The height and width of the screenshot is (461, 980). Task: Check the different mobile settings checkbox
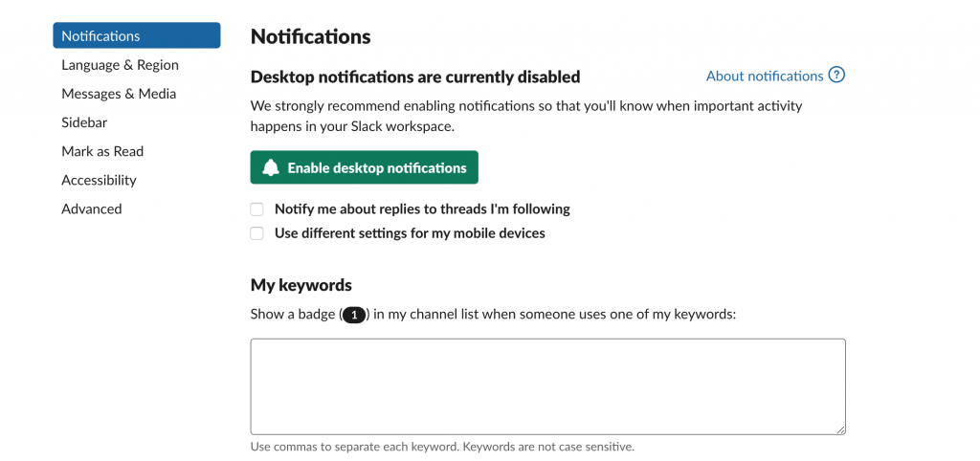(256, 233)
